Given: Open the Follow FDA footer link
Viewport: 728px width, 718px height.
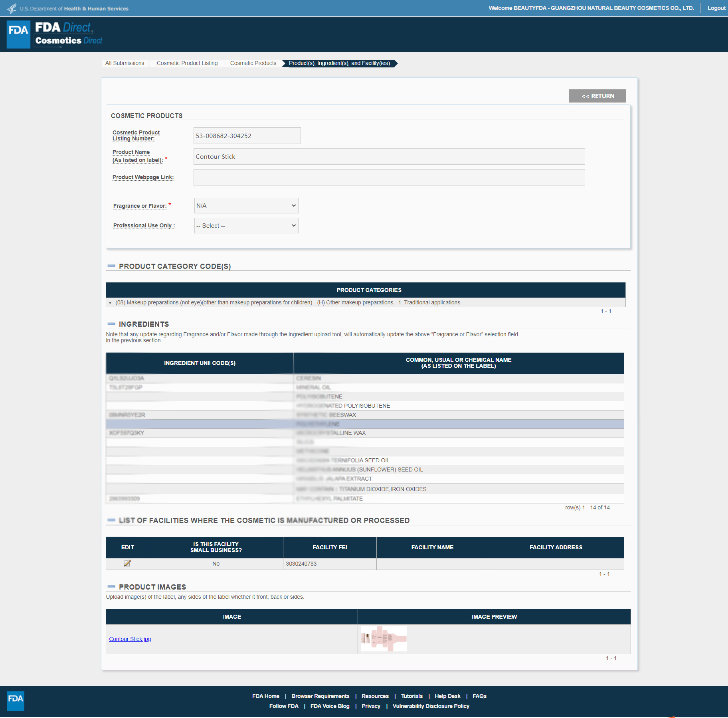Looking at the screenshot, I should click(x=284, y=706).
